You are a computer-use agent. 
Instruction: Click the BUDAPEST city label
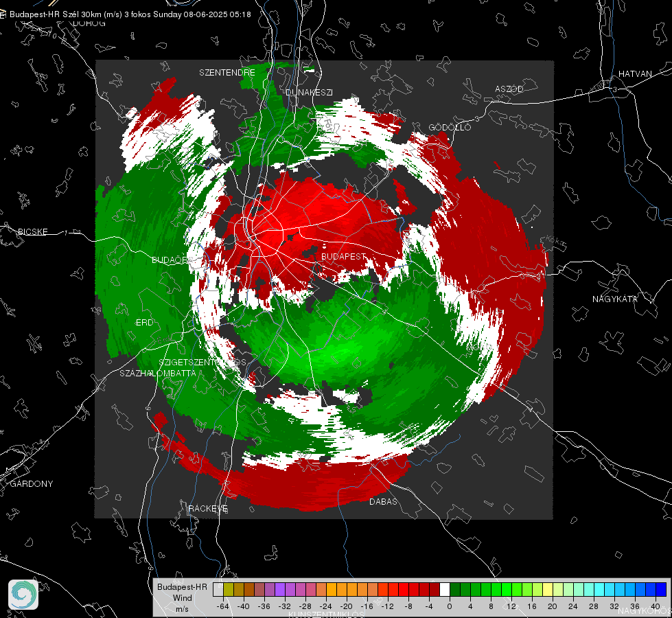(343, 256)
